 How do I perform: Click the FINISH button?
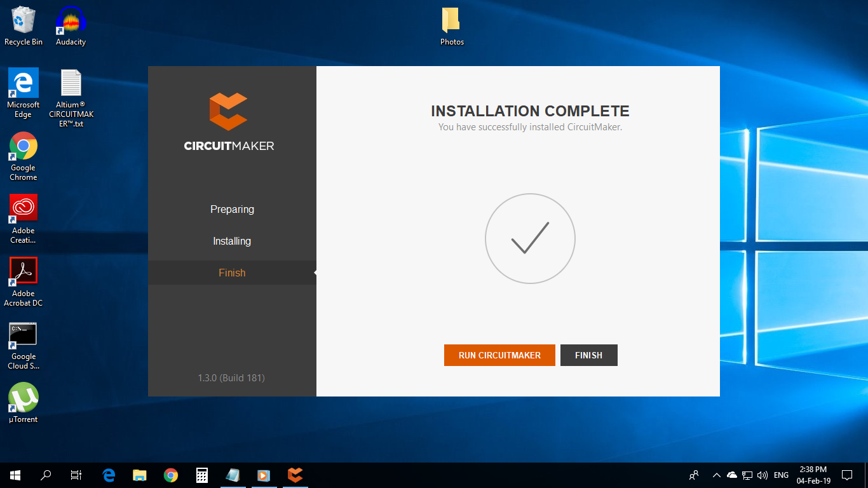(588, 355)
